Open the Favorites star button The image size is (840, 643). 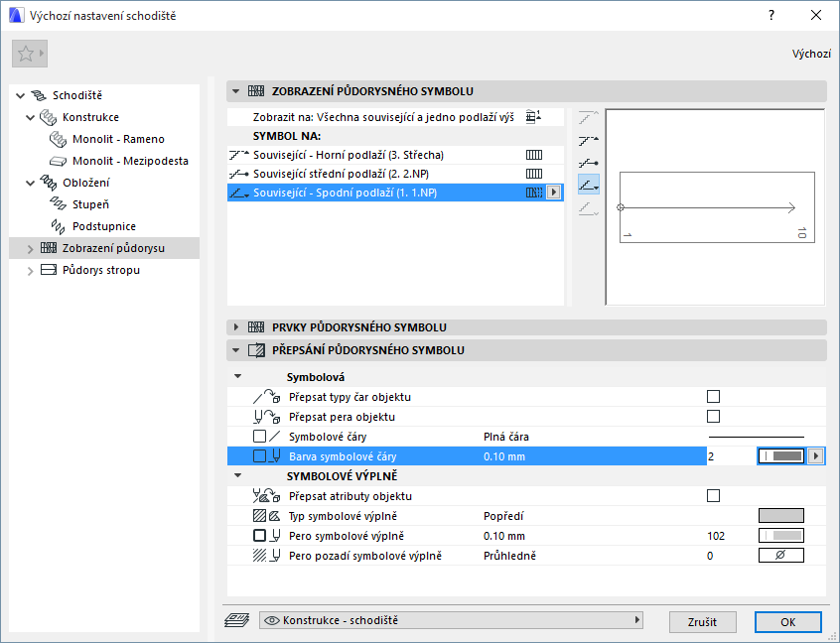[x=30, y=54]
